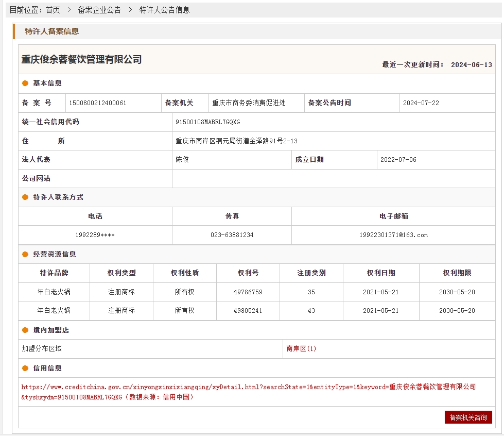Click rights number 49805241
The image size is (504, 436).
pos(248,311)
